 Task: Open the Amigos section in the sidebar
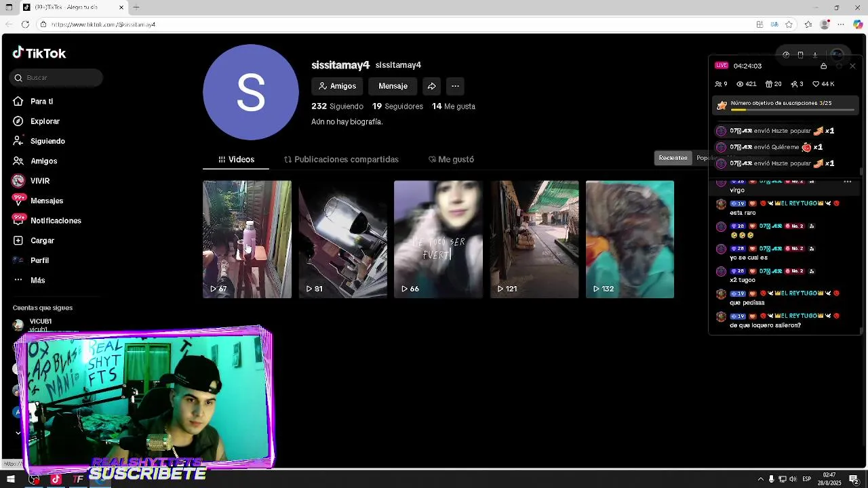click(43, 161)
